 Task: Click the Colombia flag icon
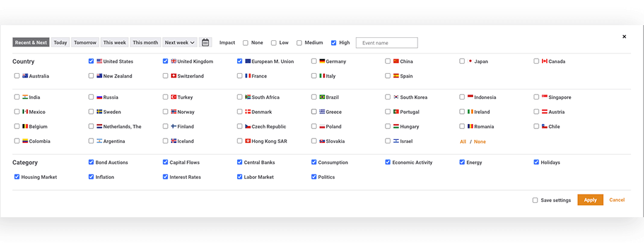click(25, 141)
